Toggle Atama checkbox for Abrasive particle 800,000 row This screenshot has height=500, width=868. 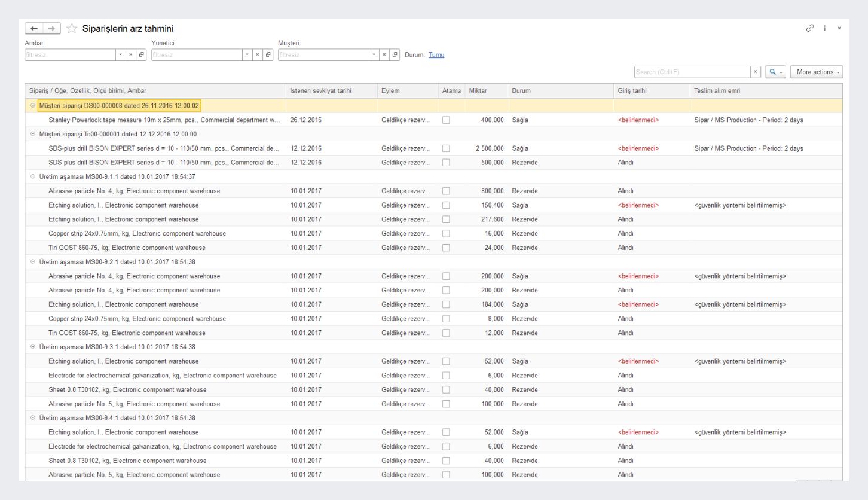coord(446,191)
